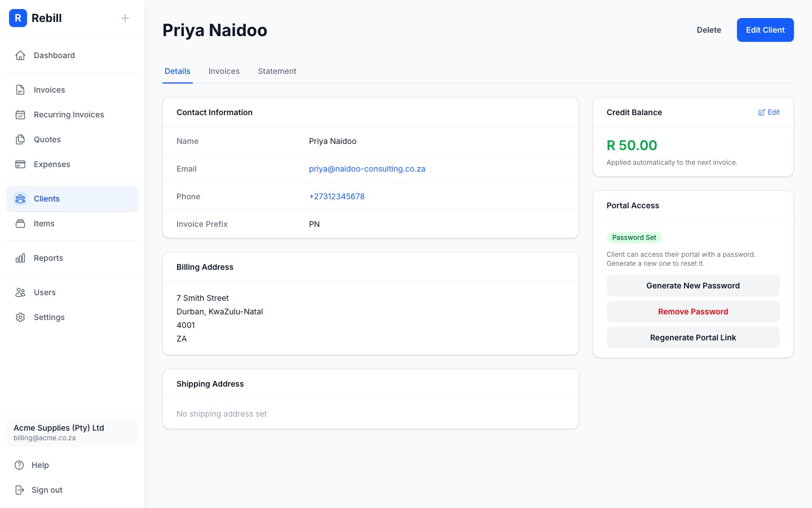Viewport: 812px width, 508px height.
Task: Click the Sign out icon
Action: (20, 490)
